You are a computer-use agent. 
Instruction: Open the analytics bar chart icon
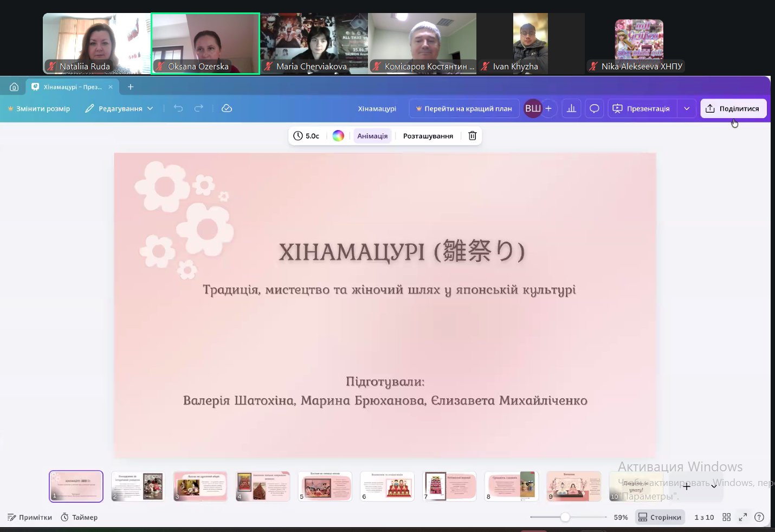click(571, 108)
